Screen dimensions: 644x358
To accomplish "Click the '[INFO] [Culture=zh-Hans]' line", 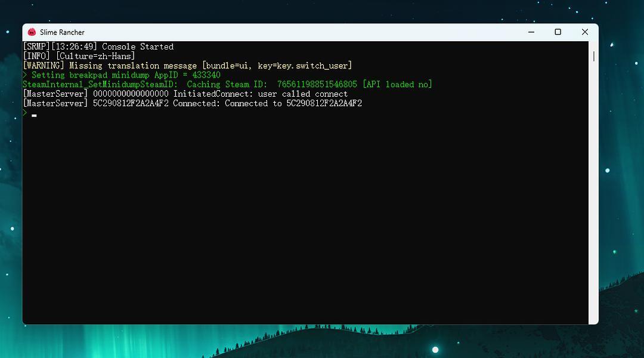I will [79, 56].
